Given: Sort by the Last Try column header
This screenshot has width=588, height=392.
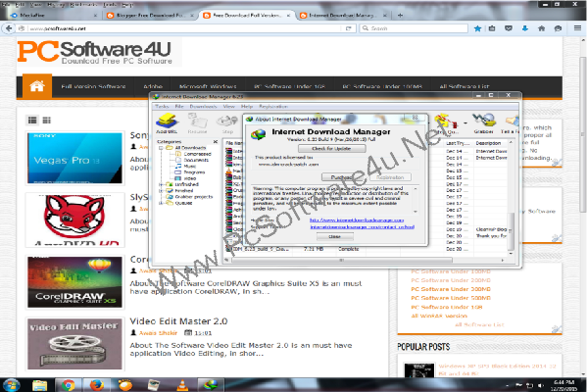Looking at the screenshot, I should [459, 143].
